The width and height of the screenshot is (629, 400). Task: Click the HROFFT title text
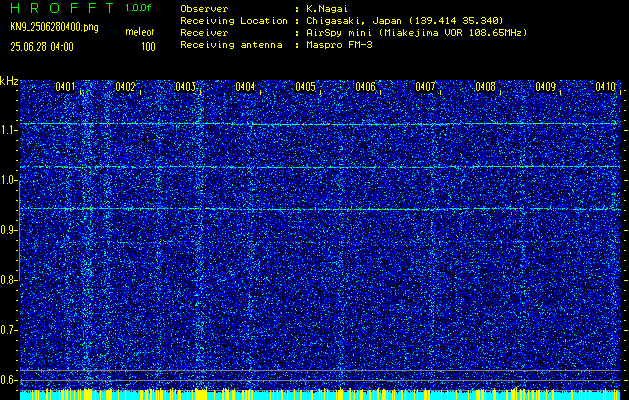[x=62, y=8]
